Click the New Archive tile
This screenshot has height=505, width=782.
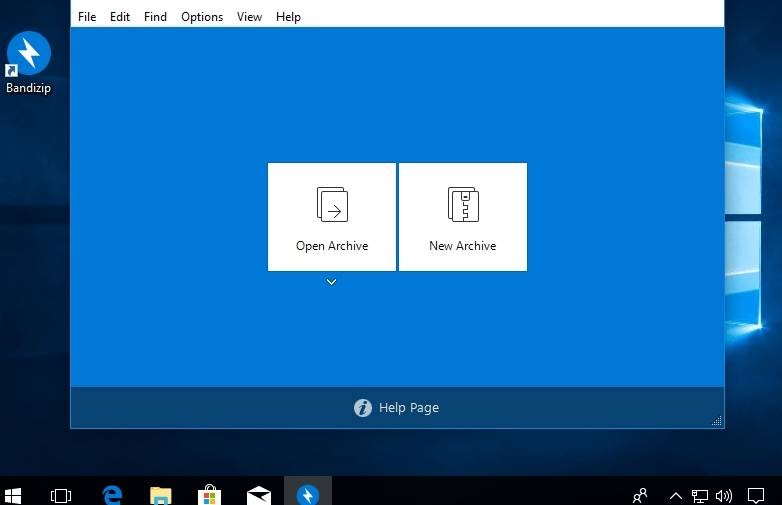(463, 216)
